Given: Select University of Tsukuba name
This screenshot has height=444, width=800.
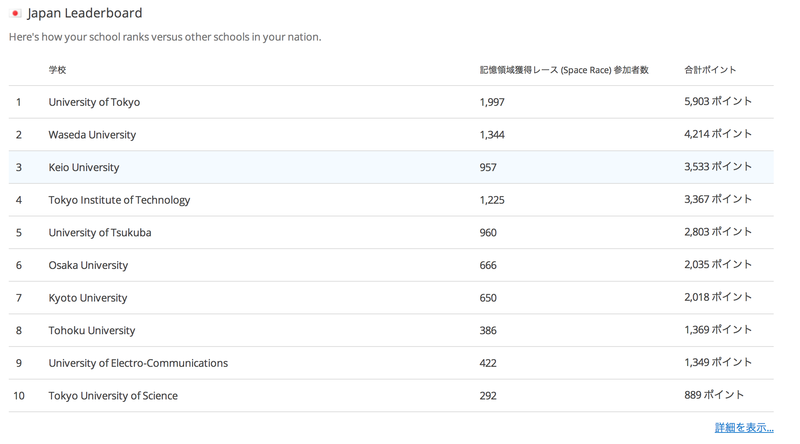Looking at the screenshot, I should [x=100, y=233].
